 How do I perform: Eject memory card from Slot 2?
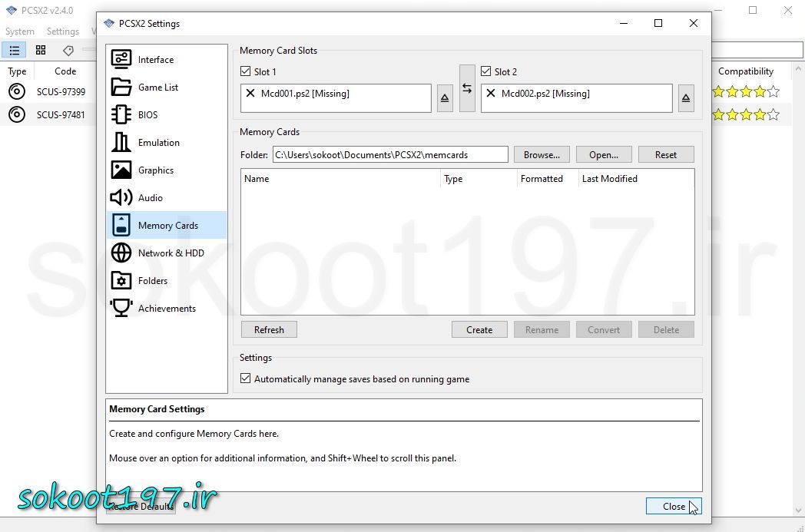pos(686,98)
